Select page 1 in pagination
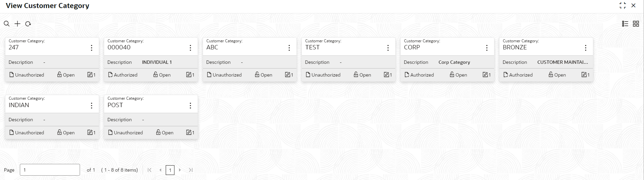This screenshot has width=644, height=180. (x=170, y=170)
